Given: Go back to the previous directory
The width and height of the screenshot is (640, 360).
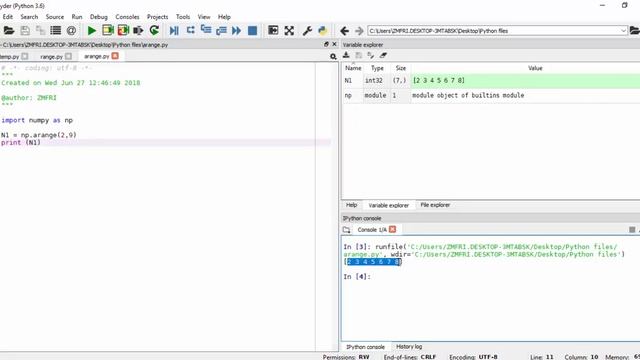Looking at the screenshot, I should click(344, 31).
